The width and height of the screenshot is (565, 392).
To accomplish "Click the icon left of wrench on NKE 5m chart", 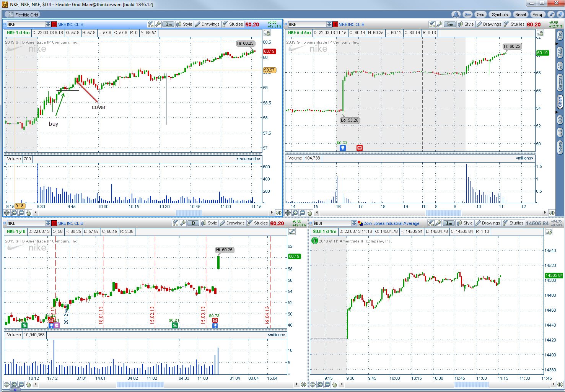I will [432, 24].
